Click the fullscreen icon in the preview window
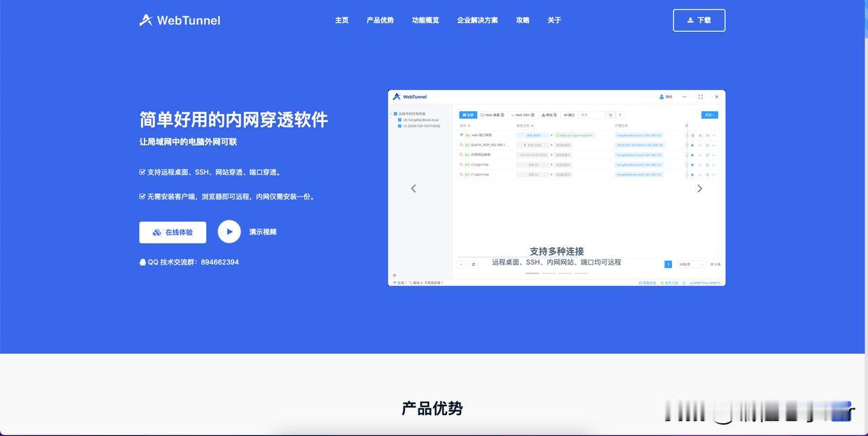This screenshot has height=436, width=868. tap(701, 97)
